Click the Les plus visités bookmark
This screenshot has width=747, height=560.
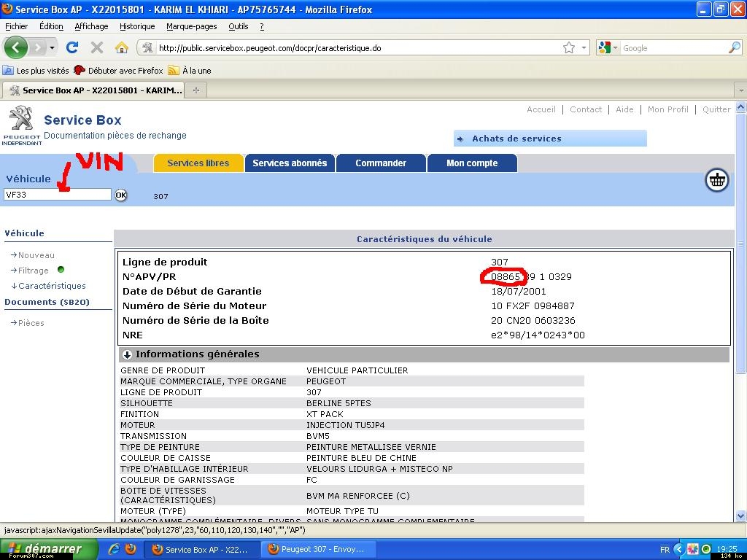pos(36,71)
